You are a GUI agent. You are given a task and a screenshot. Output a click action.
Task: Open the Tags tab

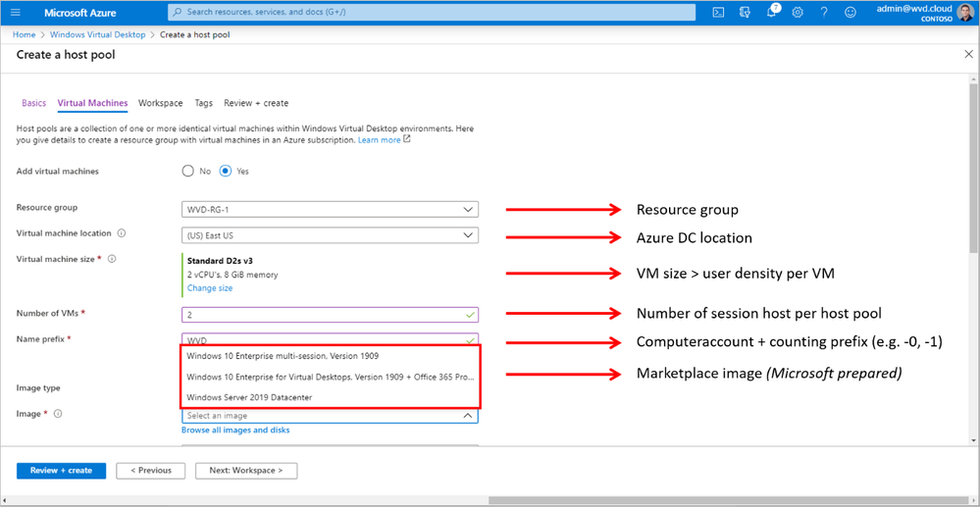203,103
